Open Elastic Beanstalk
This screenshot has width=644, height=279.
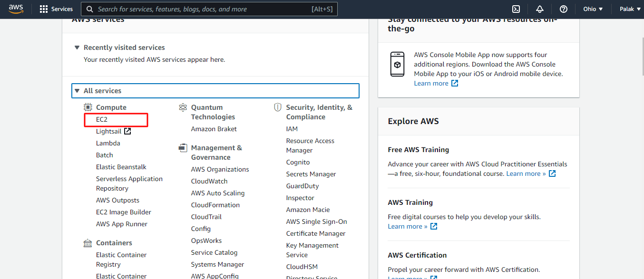(x=121, y=167)
